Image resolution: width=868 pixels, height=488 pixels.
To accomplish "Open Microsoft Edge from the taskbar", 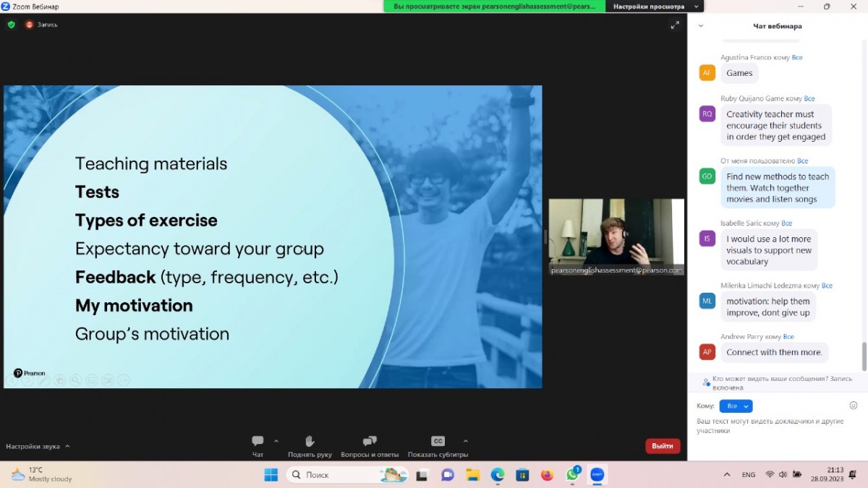I will (498, 475).
